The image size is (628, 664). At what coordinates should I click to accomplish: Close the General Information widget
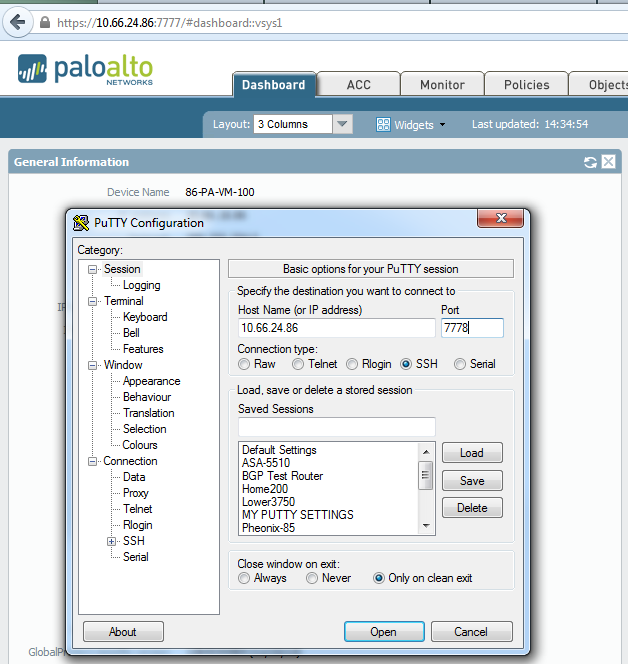(609, 162)
